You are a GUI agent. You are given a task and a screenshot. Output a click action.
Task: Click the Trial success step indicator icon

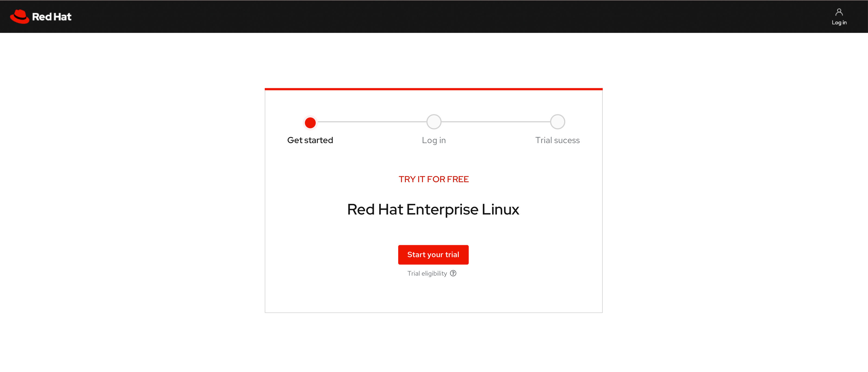[557, 121]
